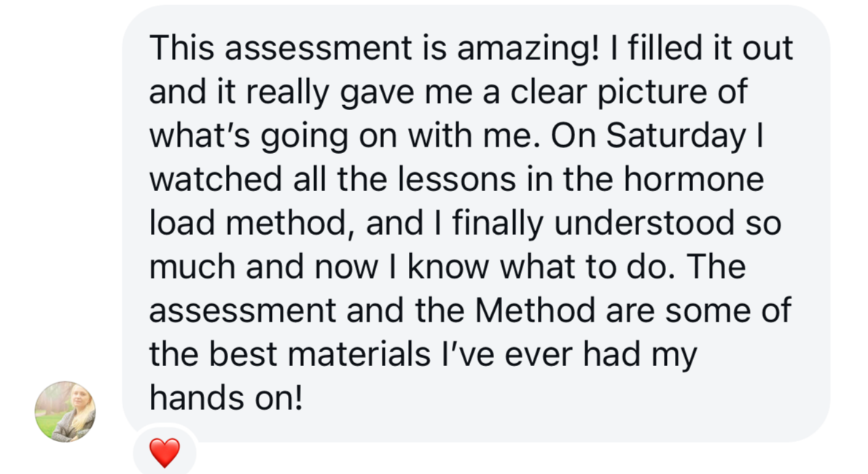Click the capitalized word "Method" in the message

535,310
